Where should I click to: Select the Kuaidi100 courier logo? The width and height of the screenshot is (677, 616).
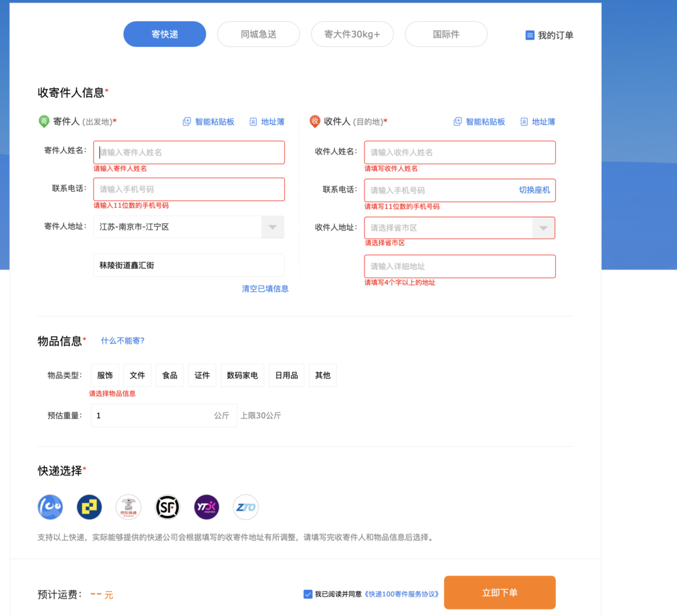[x=50, y=507]
